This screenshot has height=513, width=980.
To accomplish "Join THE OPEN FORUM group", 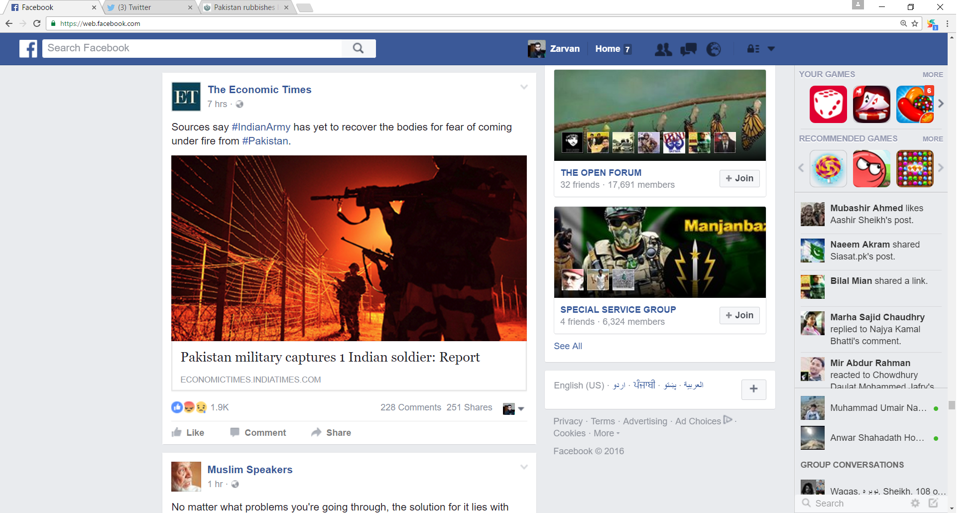I will pos(739,178).
